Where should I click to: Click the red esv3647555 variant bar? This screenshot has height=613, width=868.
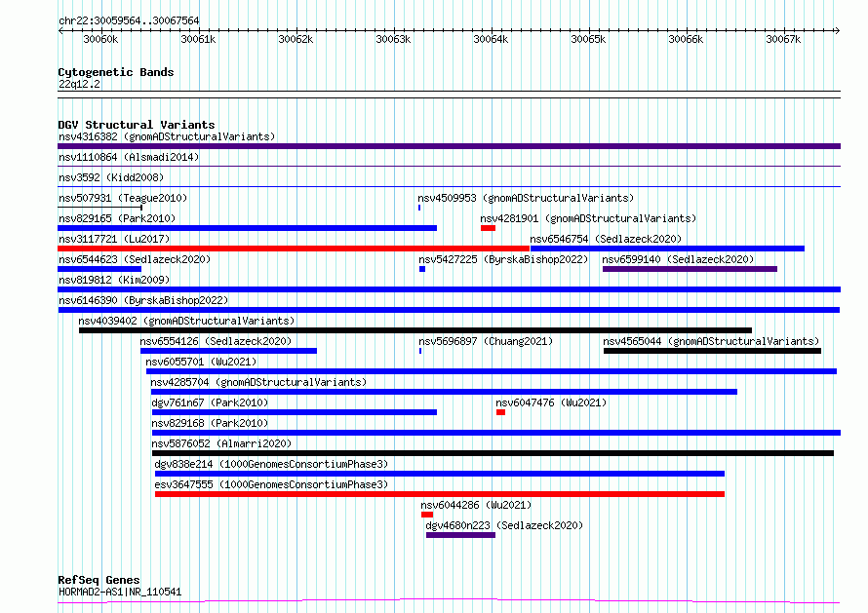(440, 494)
